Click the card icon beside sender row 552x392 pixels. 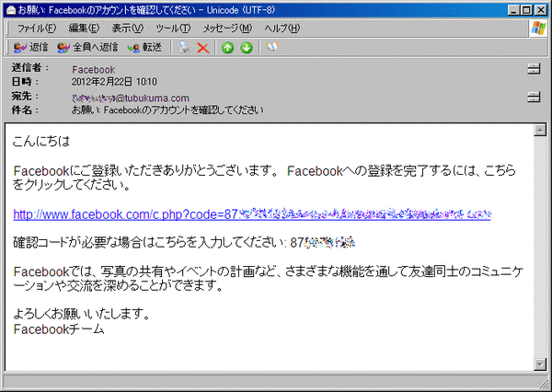534,69
